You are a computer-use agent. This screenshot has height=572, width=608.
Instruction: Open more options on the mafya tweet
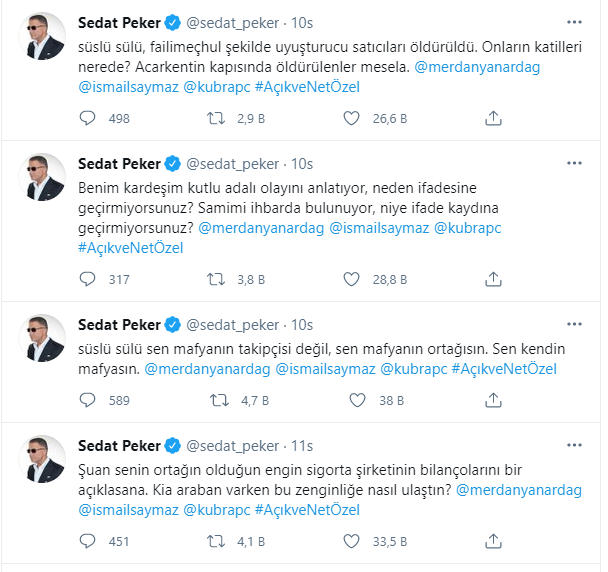(x=574, y=324)
